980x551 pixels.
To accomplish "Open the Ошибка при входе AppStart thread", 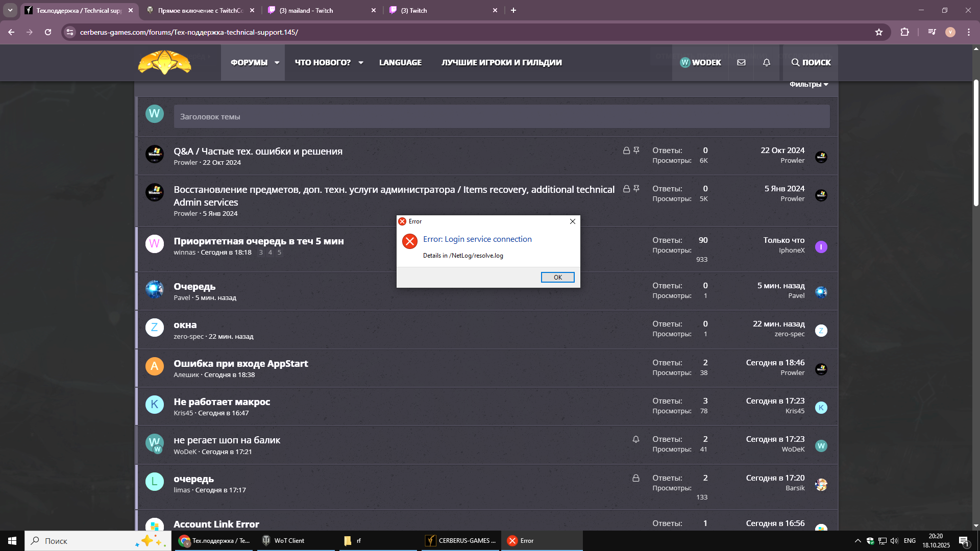I will point(240,363).
